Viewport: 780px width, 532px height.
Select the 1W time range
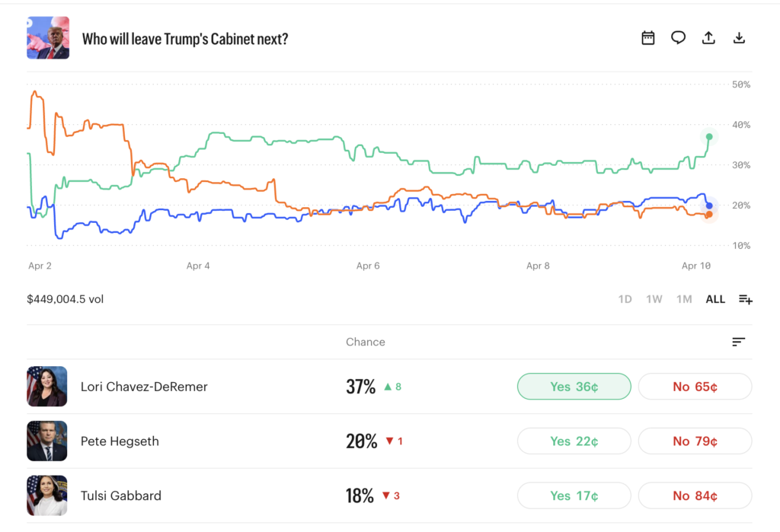(x=654, y=299)
